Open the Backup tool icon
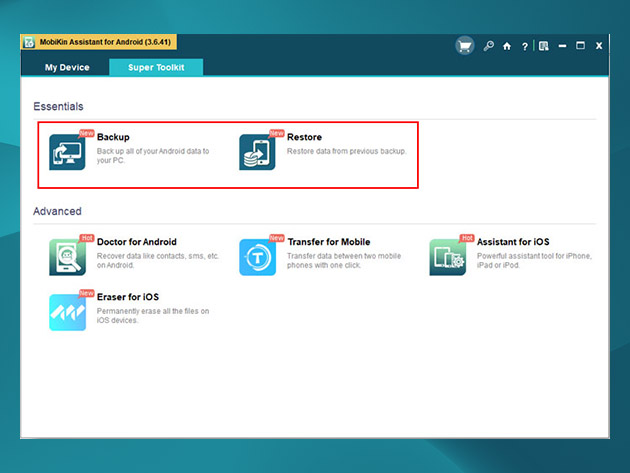 point(67,152)
